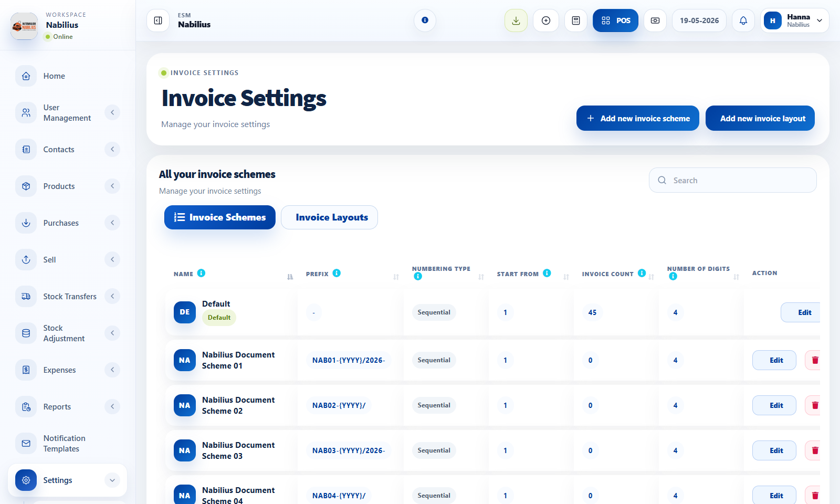The height and width of the screenshot is (504, 840).
Task: Click the info icon next to NAME
Action: coord(201,273)
